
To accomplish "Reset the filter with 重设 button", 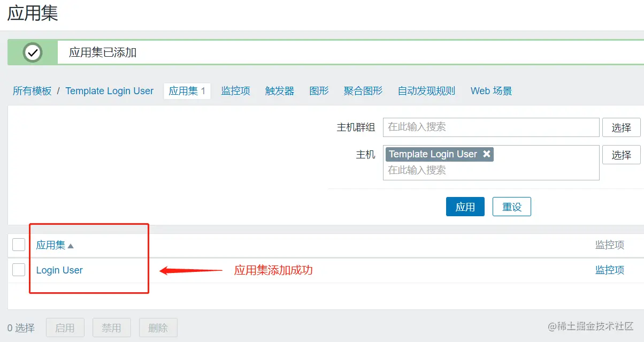I will point(512,207).
